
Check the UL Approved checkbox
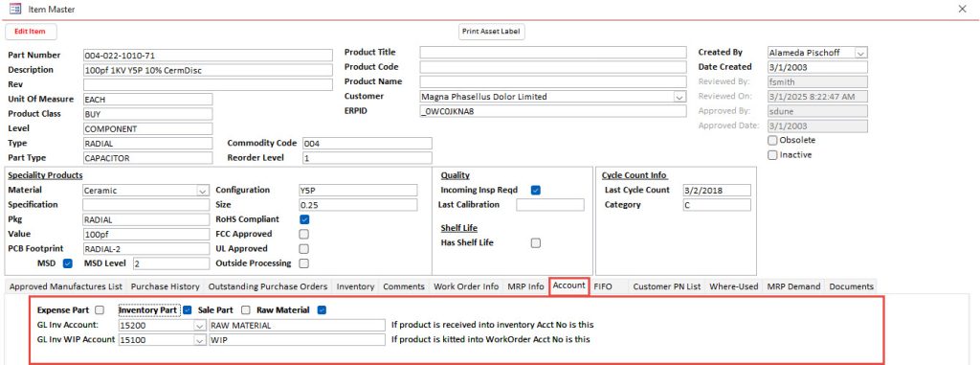304,248
